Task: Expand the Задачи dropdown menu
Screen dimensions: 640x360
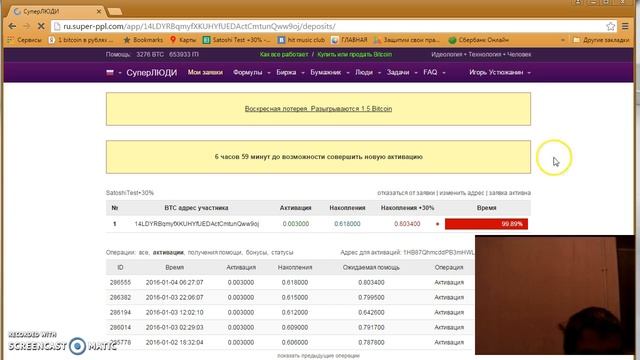Action: (x=402, y=72)
